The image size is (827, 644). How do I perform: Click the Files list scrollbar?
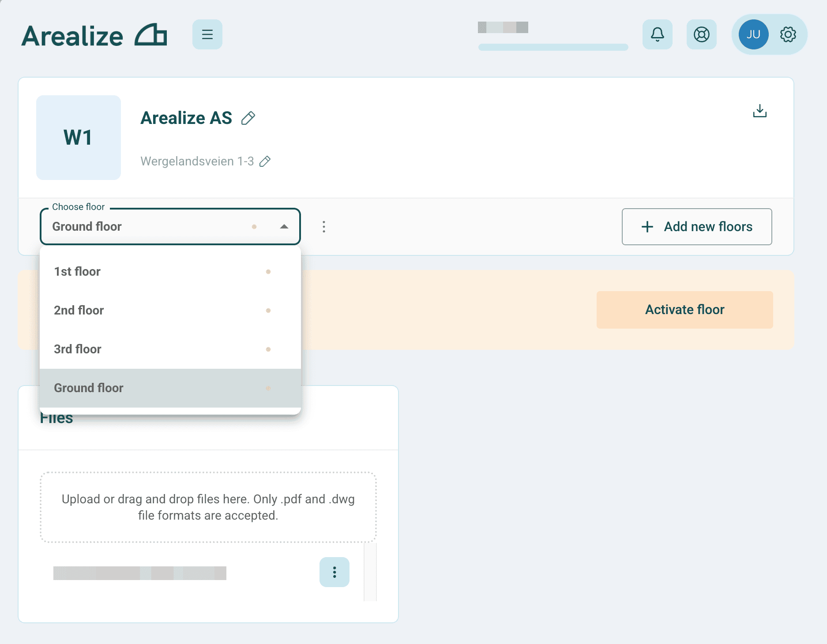(x=370, y=572)
